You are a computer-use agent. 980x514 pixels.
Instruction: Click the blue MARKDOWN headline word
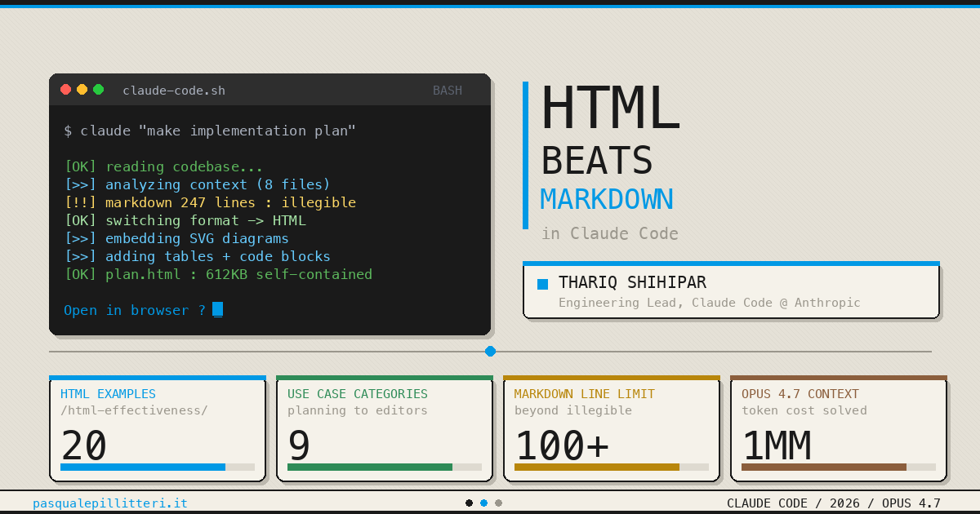click(607, 200)
